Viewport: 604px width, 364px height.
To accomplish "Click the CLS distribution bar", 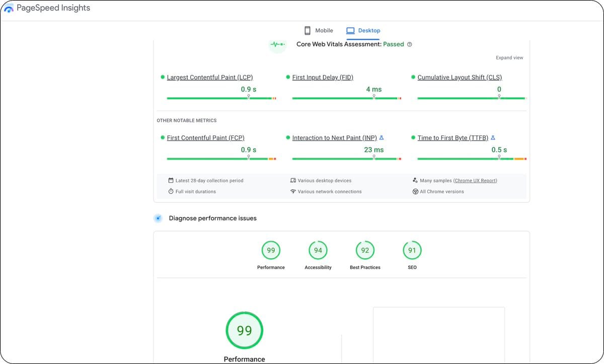I will [472, 98].
